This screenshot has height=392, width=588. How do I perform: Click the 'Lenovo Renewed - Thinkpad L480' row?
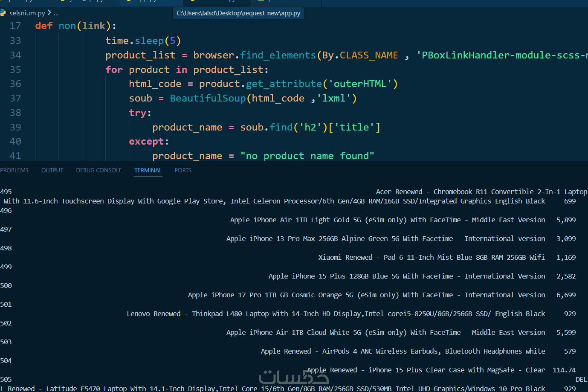336,314
